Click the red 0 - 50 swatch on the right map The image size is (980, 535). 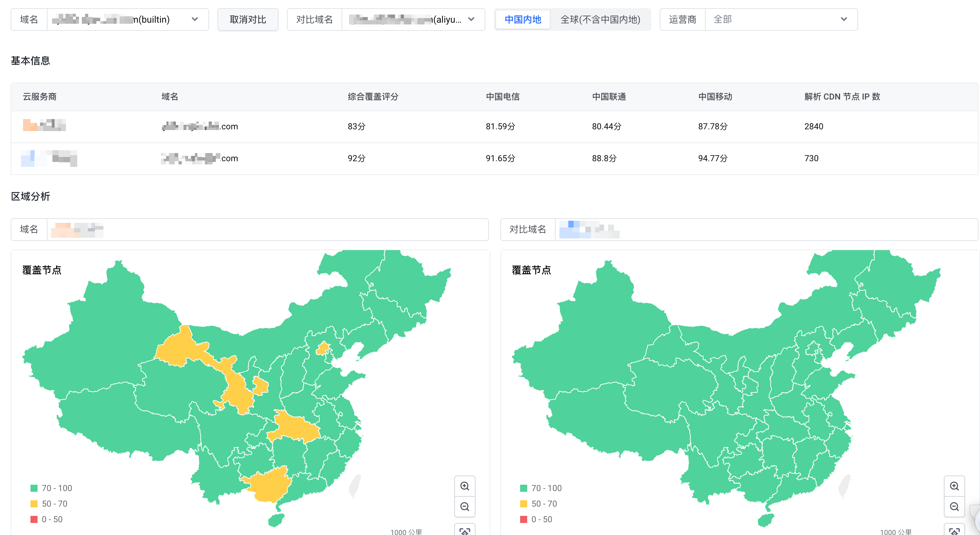[523, 519]
